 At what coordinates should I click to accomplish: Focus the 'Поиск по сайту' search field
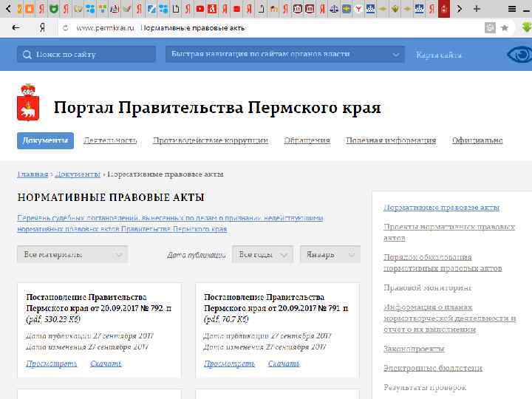[86, 54]
